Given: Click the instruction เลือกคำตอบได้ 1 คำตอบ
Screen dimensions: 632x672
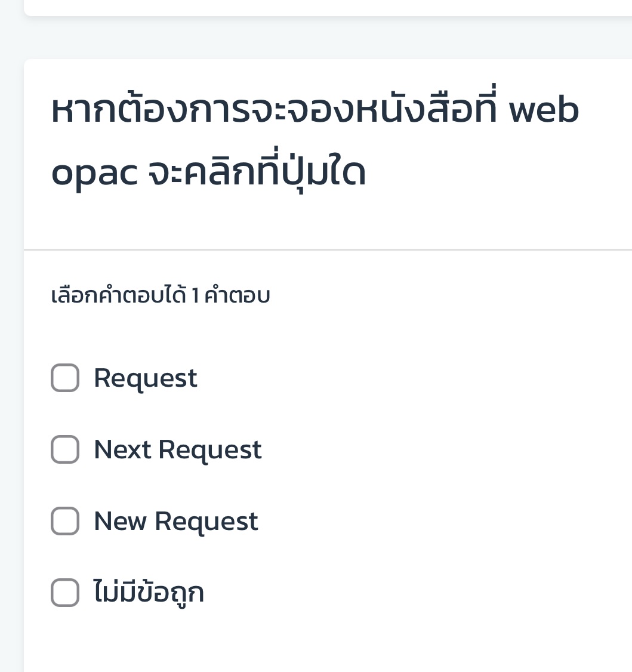Looking at the screenshot, I should (x=160, y=294).
